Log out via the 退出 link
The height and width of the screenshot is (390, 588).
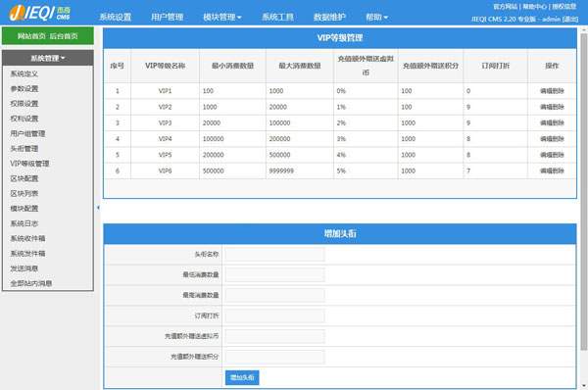coord(570,19)
